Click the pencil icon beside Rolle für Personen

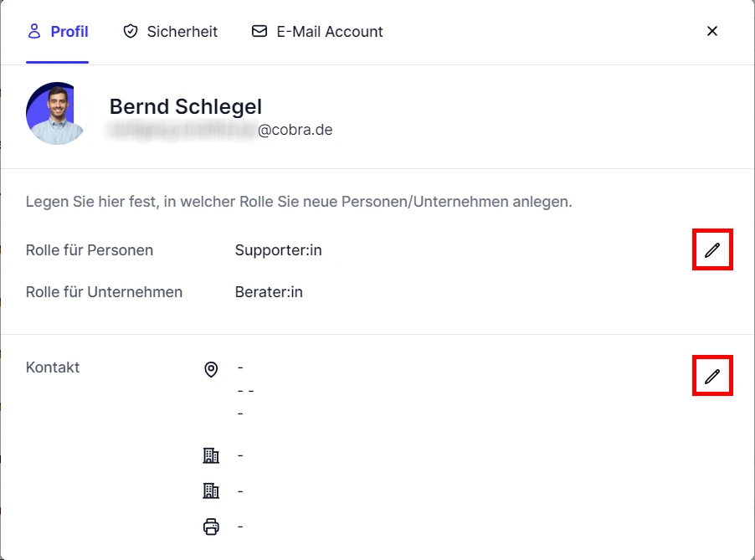[x=711, y=249]
